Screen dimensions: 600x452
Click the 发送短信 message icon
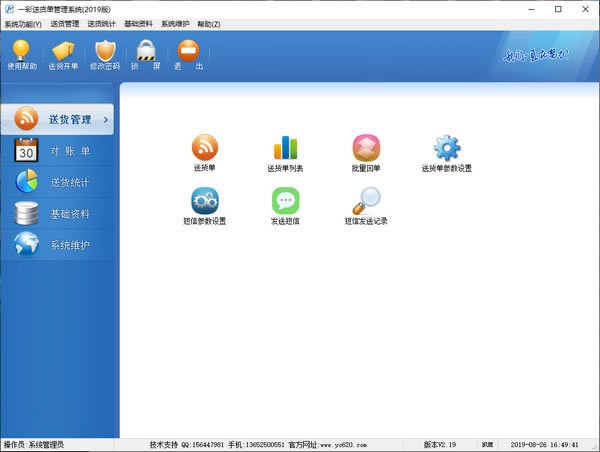(285, 201)
